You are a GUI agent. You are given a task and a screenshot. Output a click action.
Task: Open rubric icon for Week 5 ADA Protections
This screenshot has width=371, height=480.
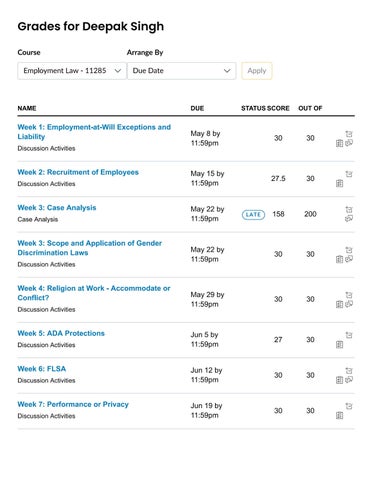pos(339,345)
